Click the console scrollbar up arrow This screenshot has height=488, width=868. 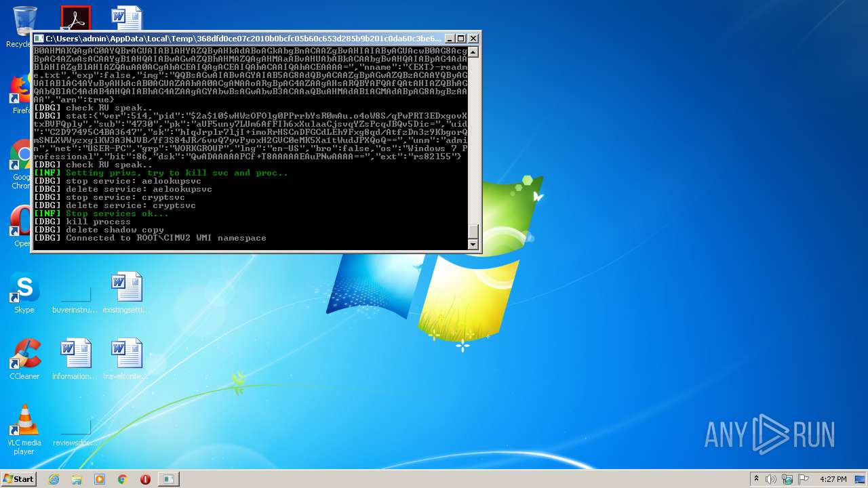(473, 52)
